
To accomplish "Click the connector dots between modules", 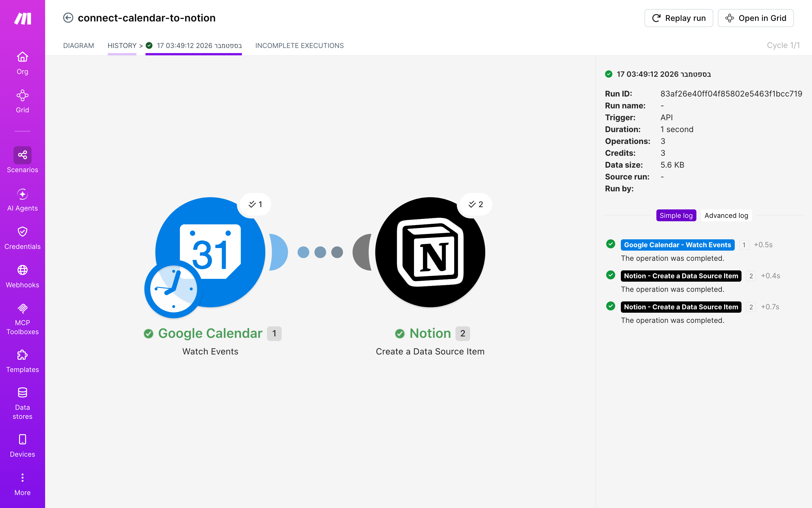I will pos(320,252).
